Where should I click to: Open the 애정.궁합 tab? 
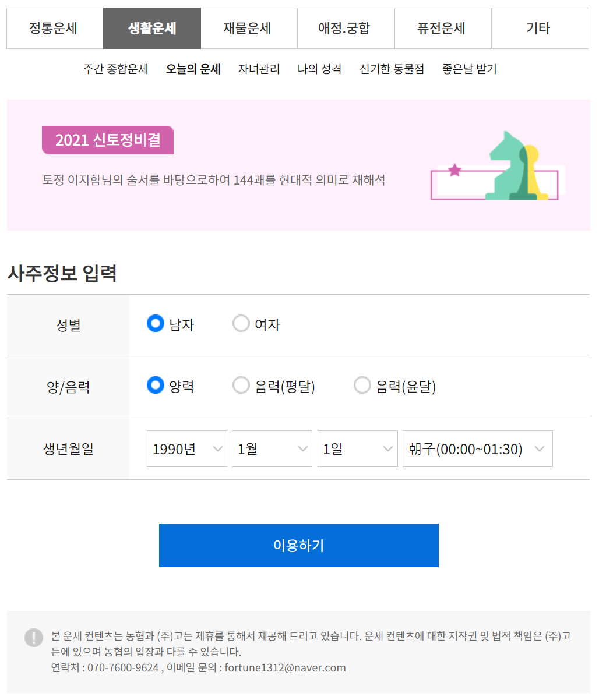(x=346, y=28)
